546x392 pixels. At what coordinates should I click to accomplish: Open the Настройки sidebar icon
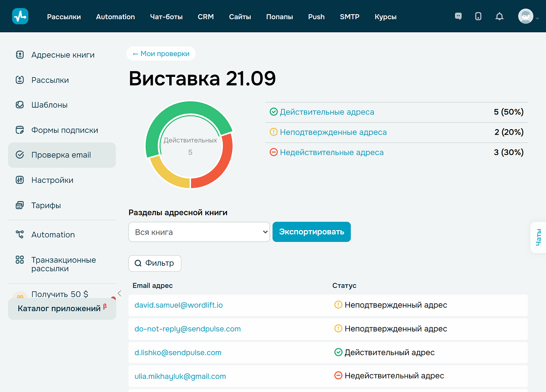click(19, 180)
